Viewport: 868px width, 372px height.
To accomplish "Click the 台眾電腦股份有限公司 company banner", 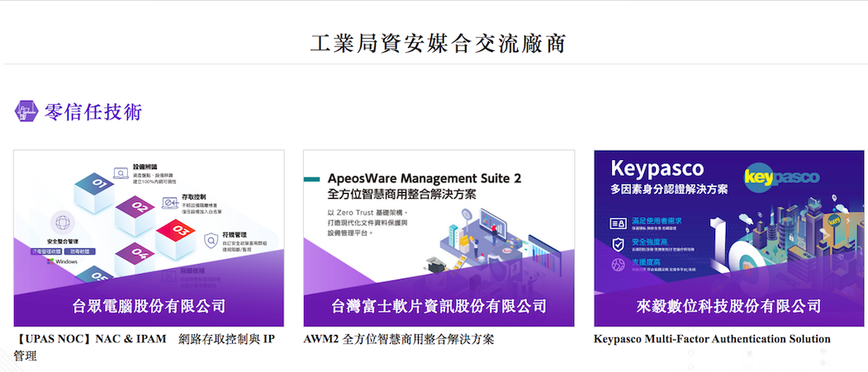I will coord(149,306).
